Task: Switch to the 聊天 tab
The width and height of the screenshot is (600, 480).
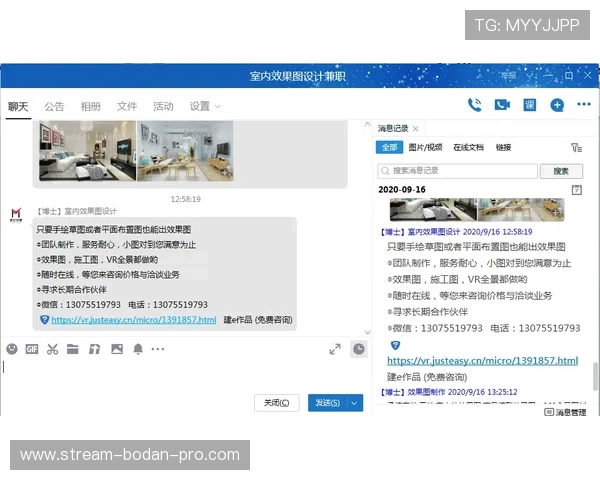Action: 18,106
